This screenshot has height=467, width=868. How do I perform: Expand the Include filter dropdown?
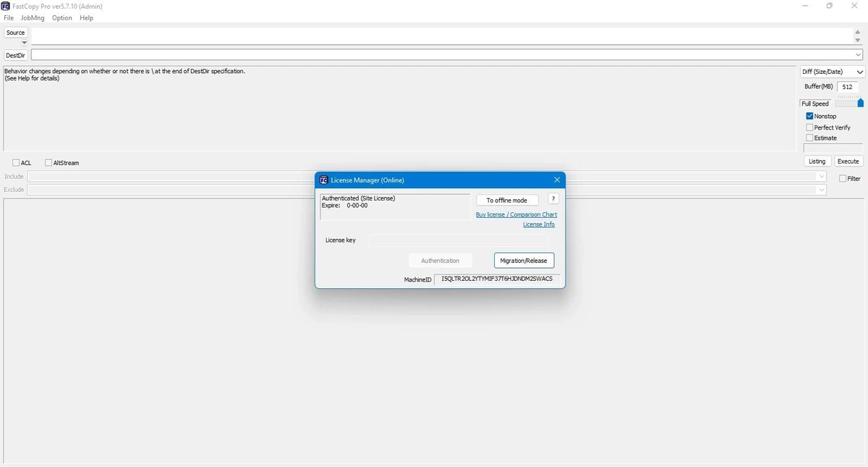coord(821,177)
